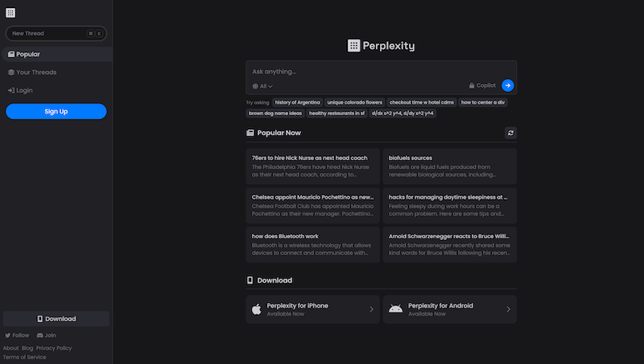Click the Apple icon for iPhone app
644x364 pixels.
(257, 309)
